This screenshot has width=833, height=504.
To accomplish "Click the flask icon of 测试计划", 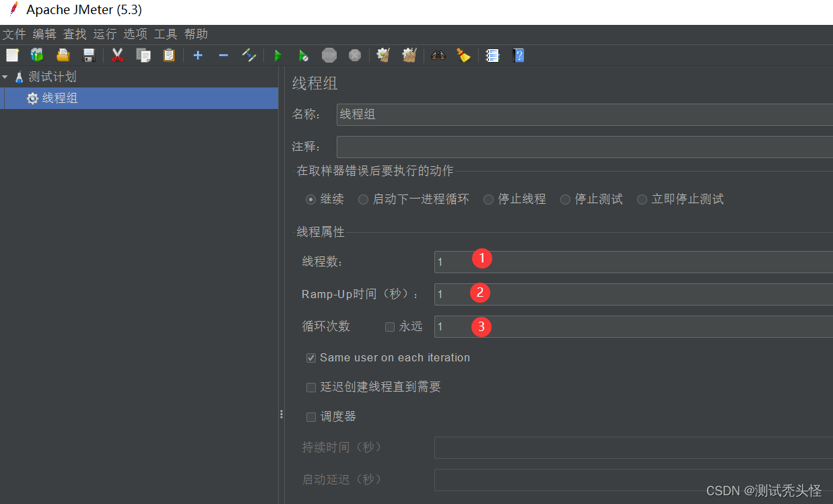I will [19, 77].
